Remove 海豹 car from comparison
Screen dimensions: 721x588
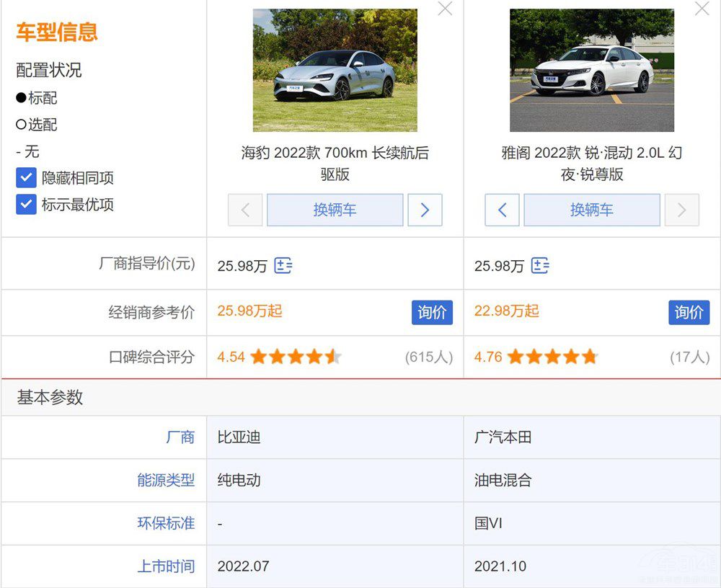point(446,9)
